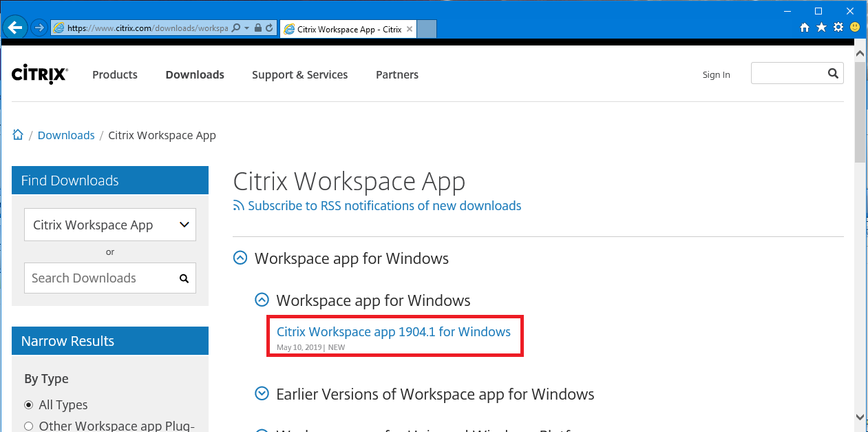Image resolution: width=868 pixels, height=432 pixels.
Task: Click the refresh page icon
Action: click(x=269, y=28)
